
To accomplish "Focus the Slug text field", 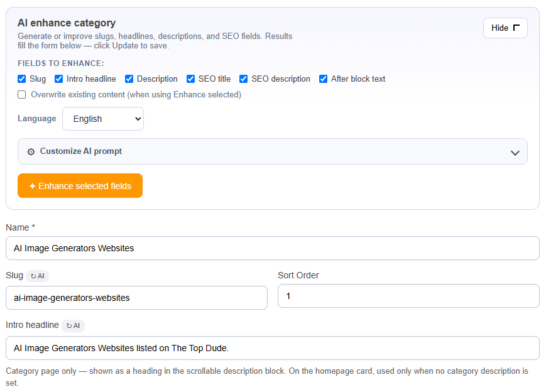I will click(x=136, y=298).
